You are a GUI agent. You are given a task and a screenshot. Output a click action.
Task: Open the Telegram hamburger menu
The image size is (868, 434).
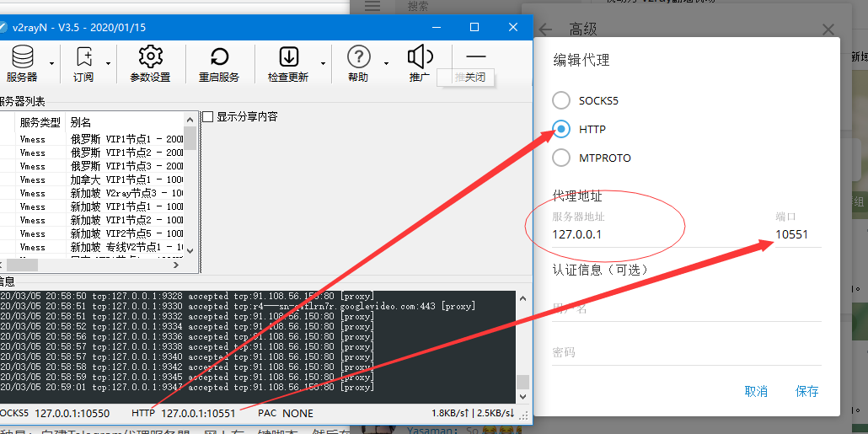pos(372,6)
